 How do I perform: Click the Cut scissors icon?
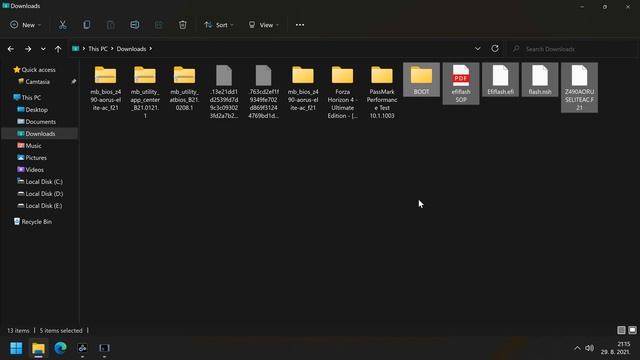point(62,25)
